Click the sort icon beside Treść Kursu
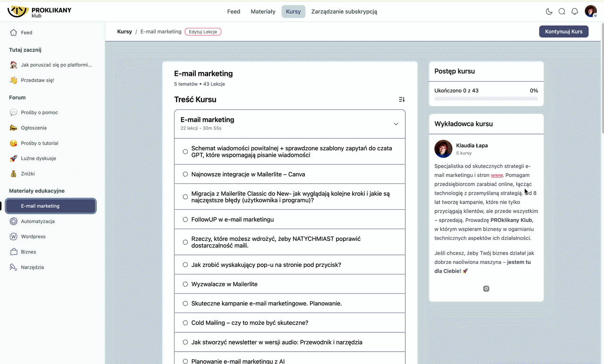This screenshot has width=604, height=364. click(x=402, y=99)
